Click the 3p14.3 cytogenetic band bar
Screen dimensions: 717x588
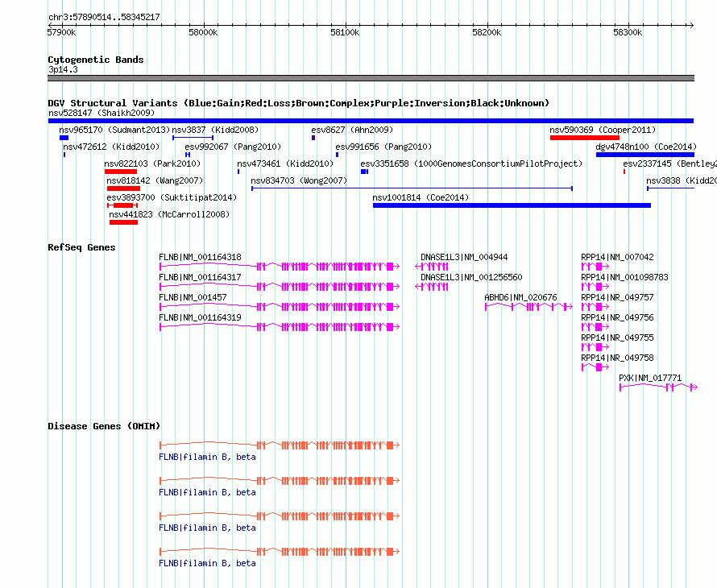(371, 78)
